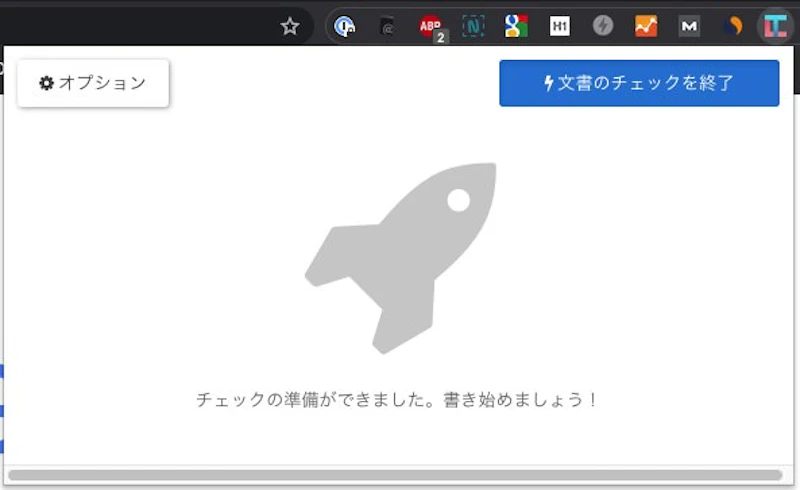The height and width of the screenshot is (490, 800).
Task: Click the orange crescent extension icon
Action: [733, 26]
